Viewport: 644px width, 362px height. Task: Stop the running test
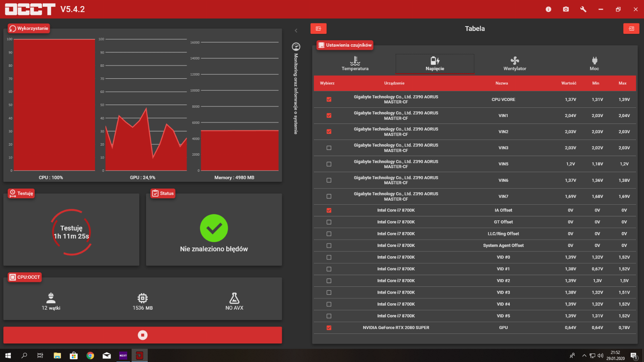coord(142,335)
